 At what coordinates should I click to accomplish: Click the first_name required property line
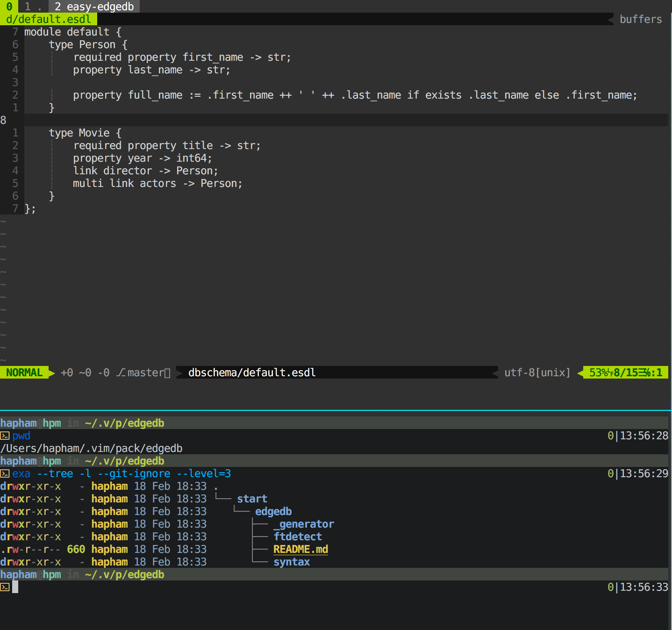coord(182,57)
